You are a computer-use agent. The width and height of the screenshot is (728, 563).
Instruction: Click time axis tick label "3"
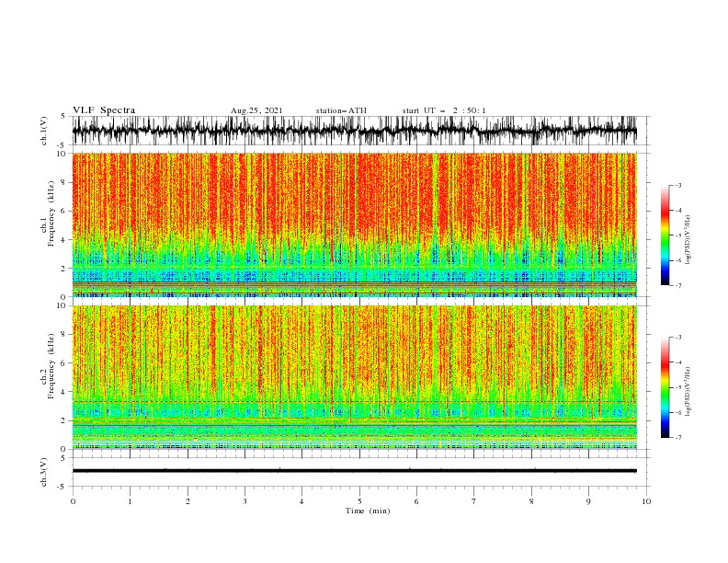point(245,501)
